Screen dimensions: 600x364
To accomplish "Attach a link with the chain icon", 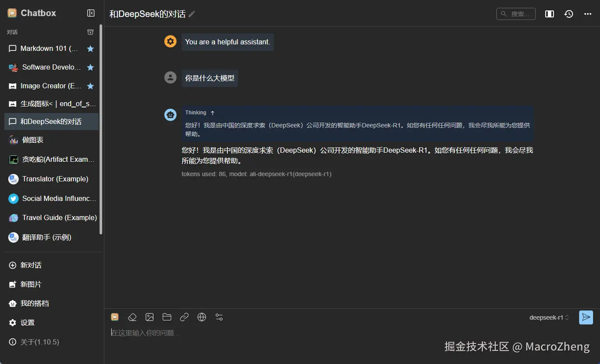I will [184, 317].
